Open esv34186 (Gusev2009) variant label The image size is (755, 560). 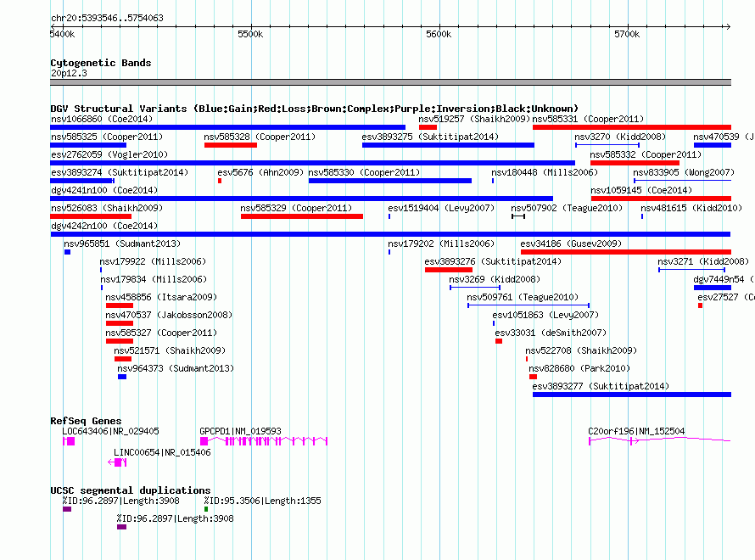571,244
